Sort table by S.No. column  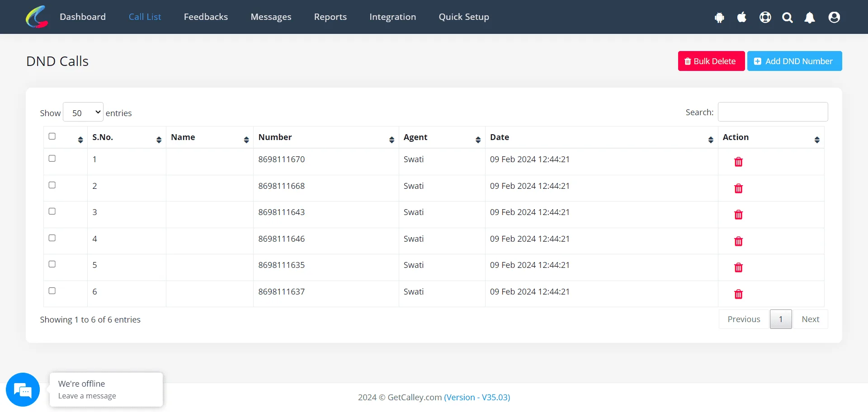pyautogui.click(x=159, y=140)
